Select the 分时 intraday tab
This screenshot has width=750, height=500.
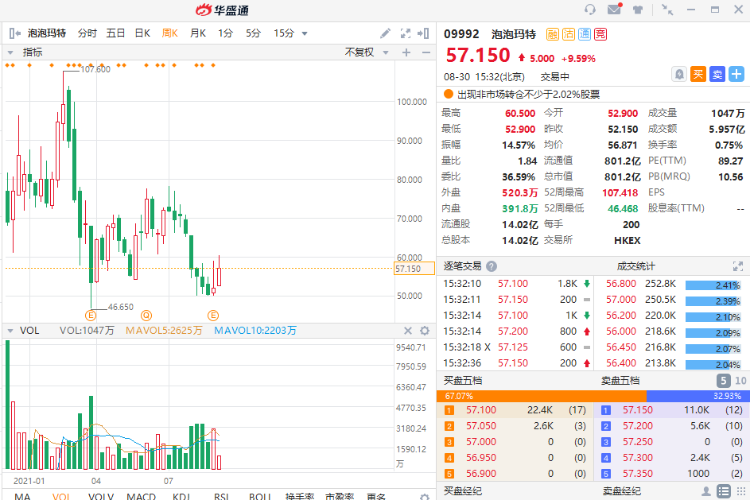tap(87, 33)
